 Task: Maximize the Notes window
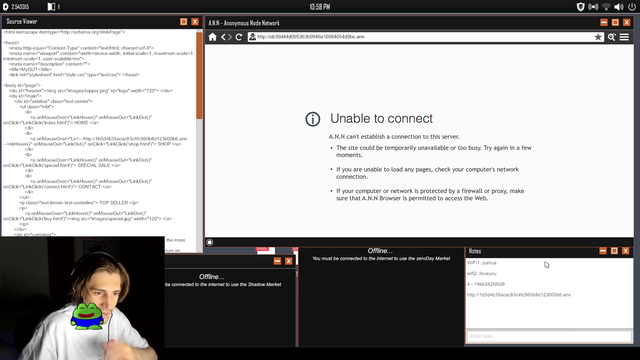[x=614, y=251]
